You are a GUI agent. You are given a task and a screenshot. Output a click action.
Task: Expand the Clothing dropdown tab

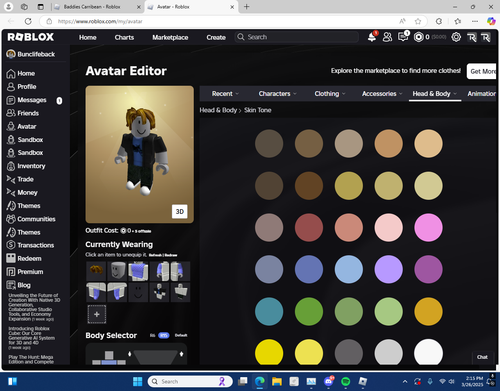330,94
